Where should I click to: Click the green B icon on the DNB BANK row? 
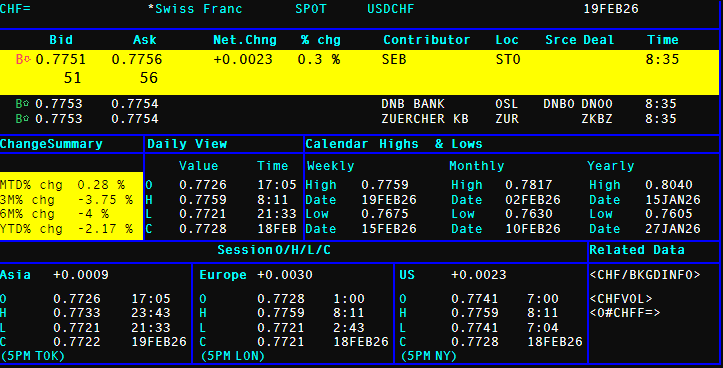(22, 104)
